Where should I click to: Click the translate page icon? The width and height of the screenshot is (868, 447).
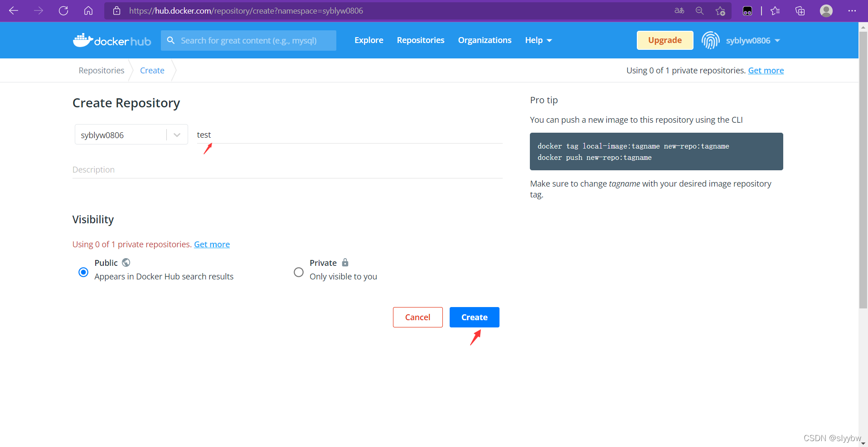[679, 10]
